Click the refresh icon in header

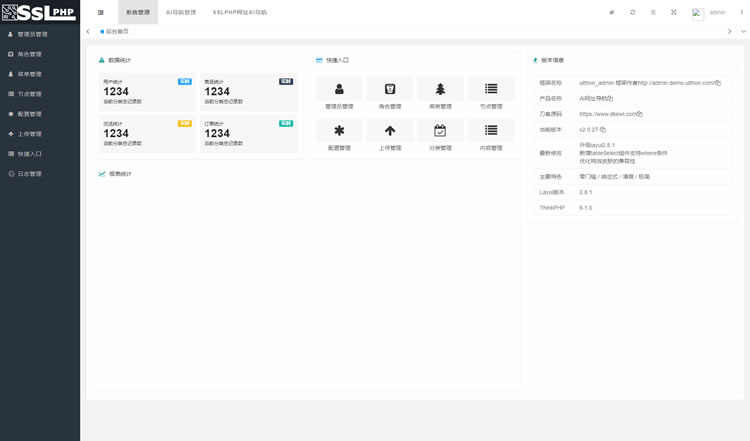click(633, 12)
